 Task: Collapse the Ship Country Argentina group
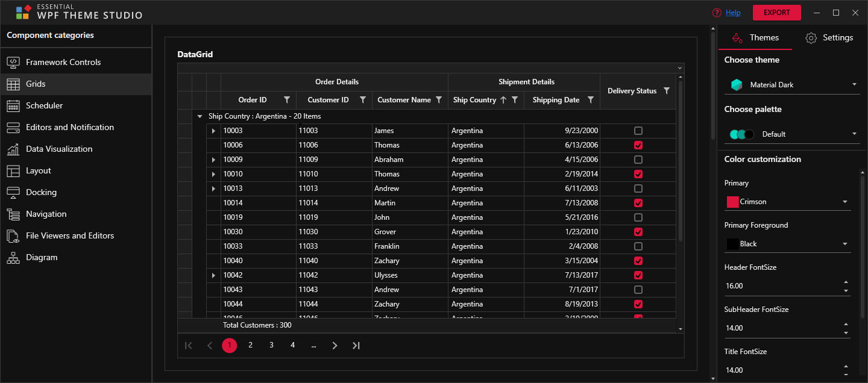coord(200,116)
